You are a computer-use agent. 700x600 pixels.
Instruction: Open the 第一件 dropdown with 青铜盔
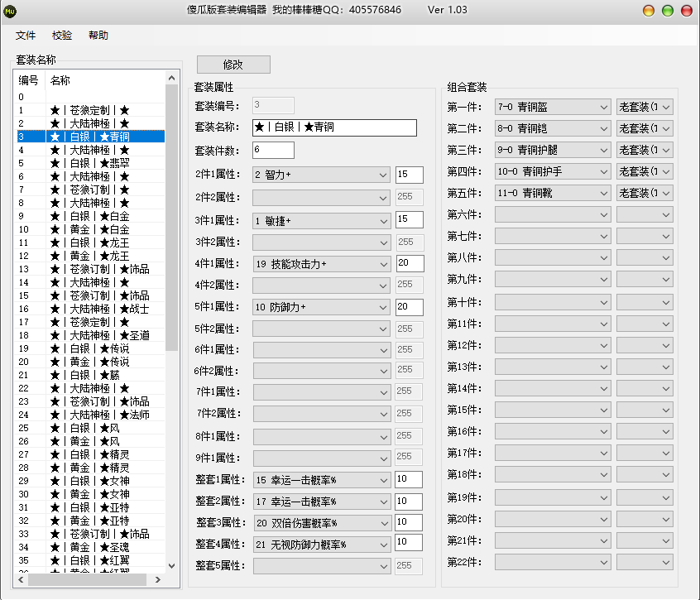coord(552,107)
